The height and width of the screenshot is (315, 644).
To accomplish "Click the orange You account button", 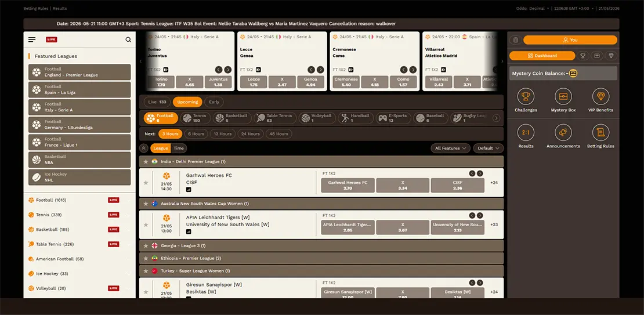I will [x=570, y=40].
